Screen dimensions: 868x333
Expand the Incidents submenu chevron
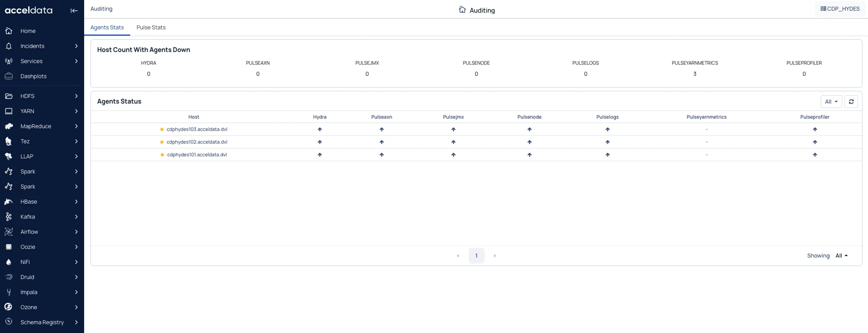[x=76, y=46]
